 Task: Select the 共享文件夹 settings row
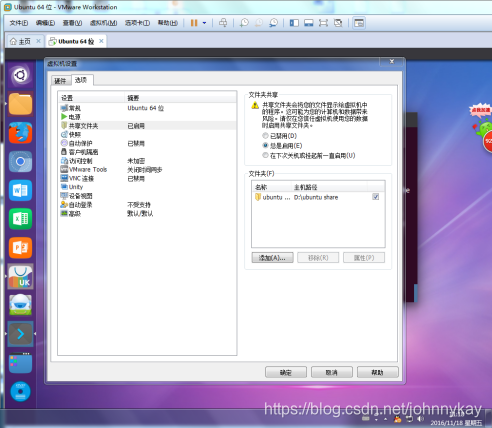pyautogui.click(x=147, y=126)
